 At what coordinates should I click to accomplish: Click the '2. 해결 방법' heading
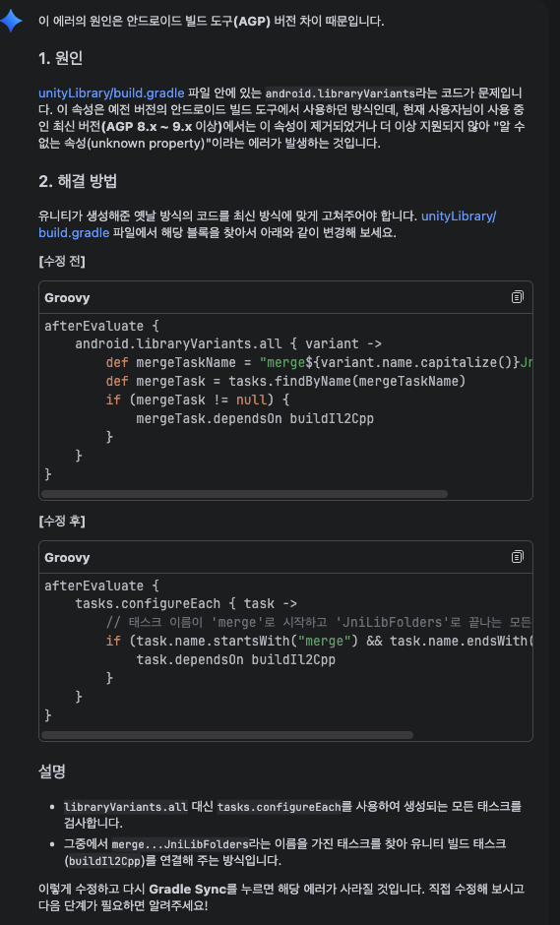point(78,181)
